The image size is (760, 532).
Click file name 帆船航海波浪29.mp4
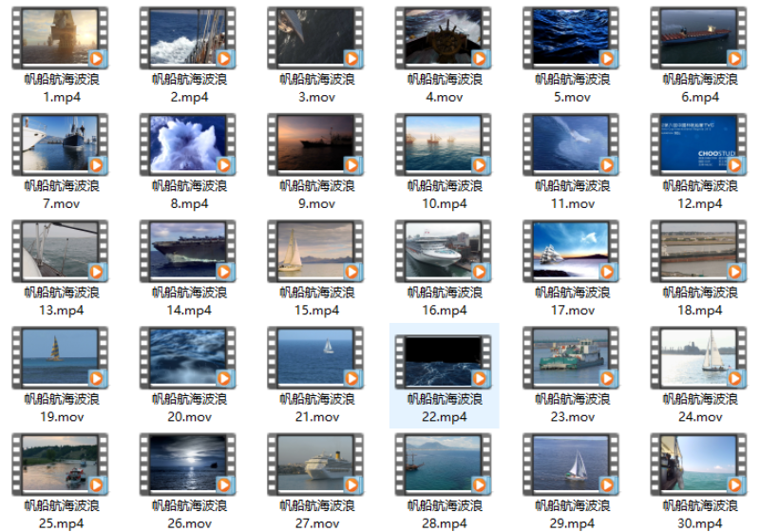(x=573, y=515)
